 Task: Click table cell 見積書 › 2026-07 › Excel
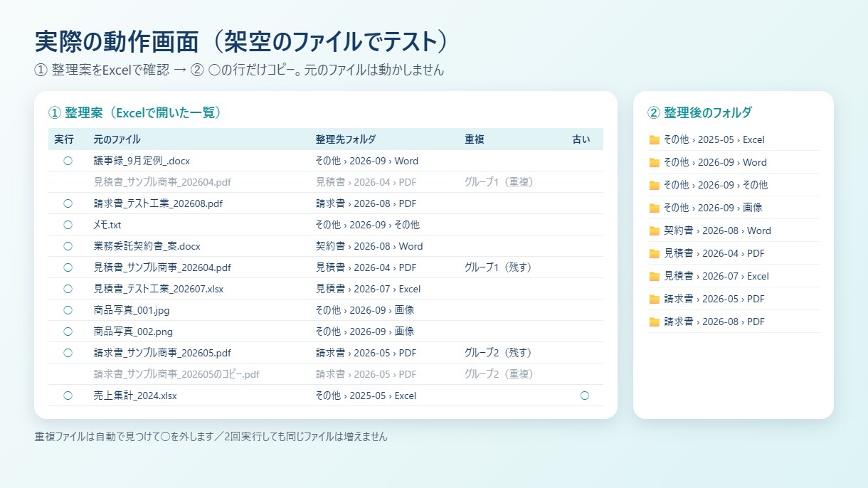click(x=369, y=289)
